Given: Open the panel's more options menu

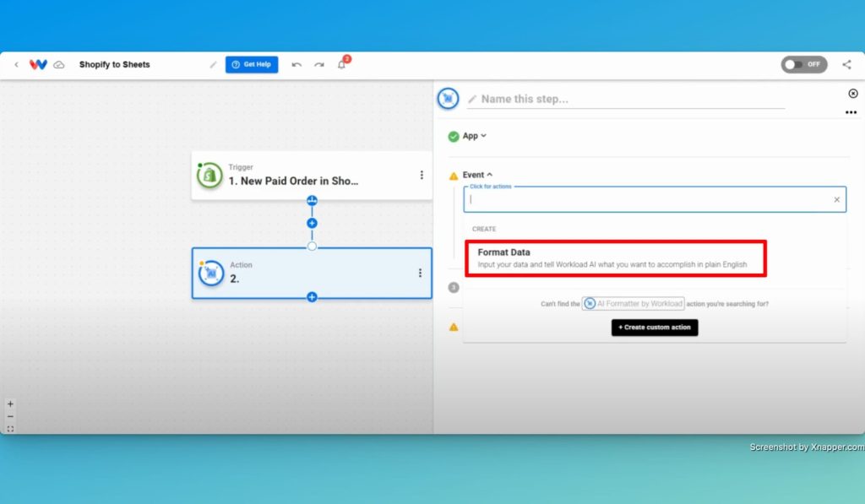Looking at the screenshot, I should point(851,112).
